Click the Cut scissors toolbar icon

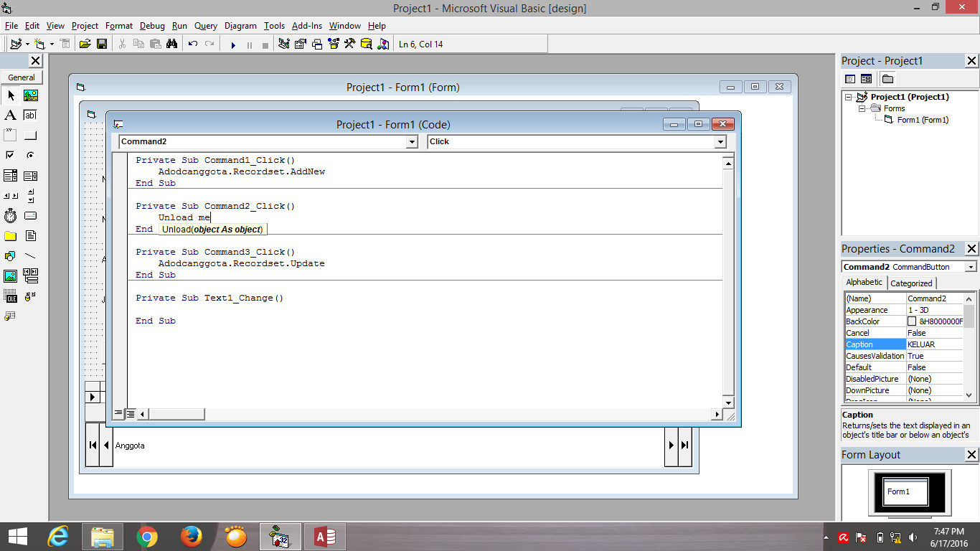(x=123, y=44)
